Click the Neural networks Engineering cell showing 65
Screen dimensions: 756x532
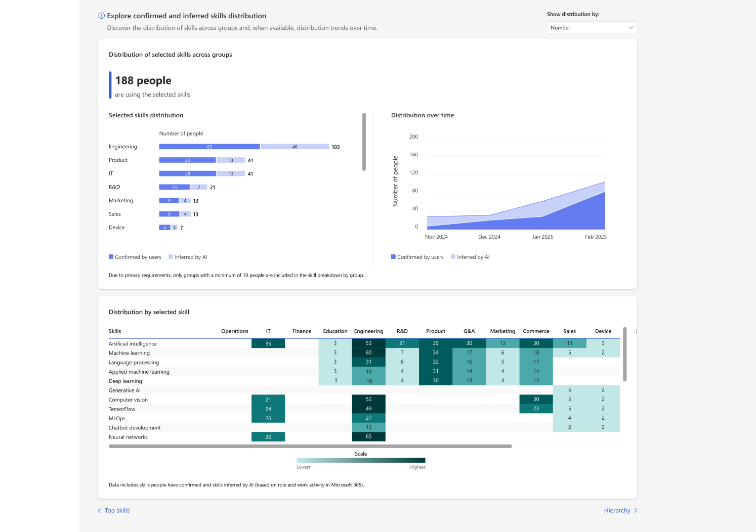368,437
